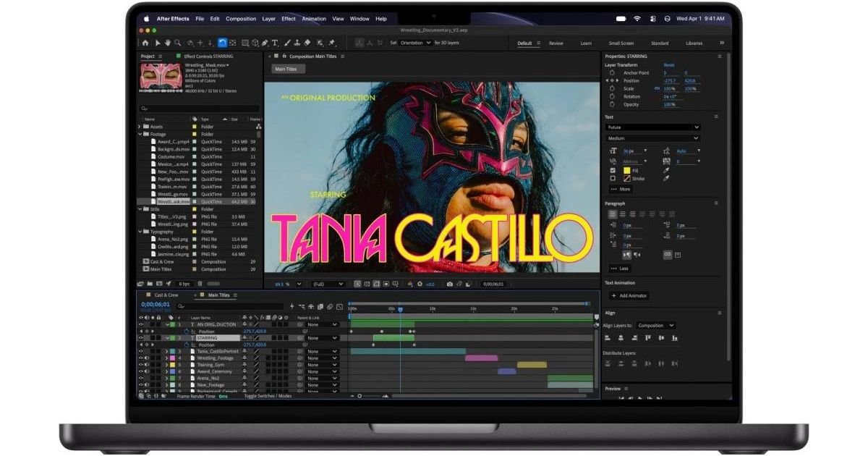The height and width of the screenshot is (456, 868).
Task: Open the Effect menu
Action: (x=289, y=19)
